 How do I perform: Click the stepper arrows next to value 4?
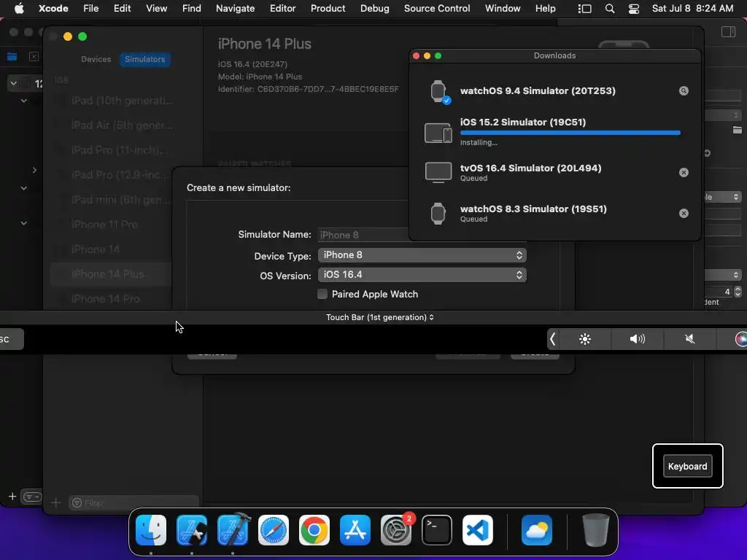[x=738, y=292]
